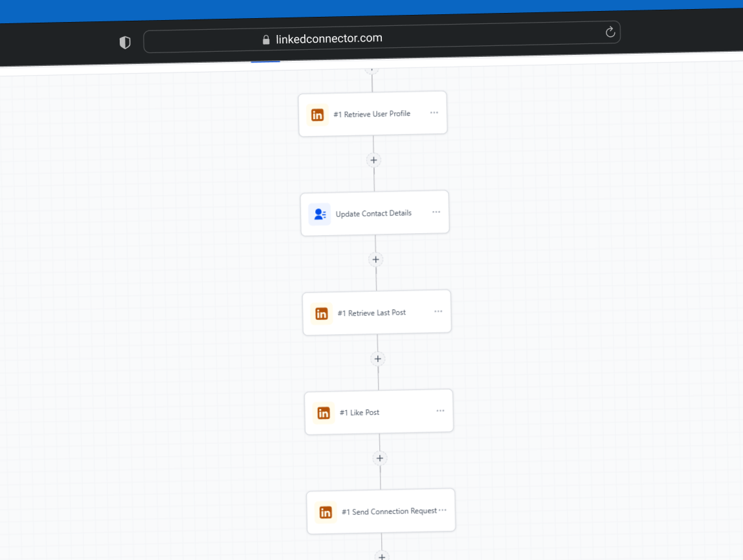Open the ellipsis menu on Update Contact Details
Screen dimensions: 743x560
click(436, 212)
